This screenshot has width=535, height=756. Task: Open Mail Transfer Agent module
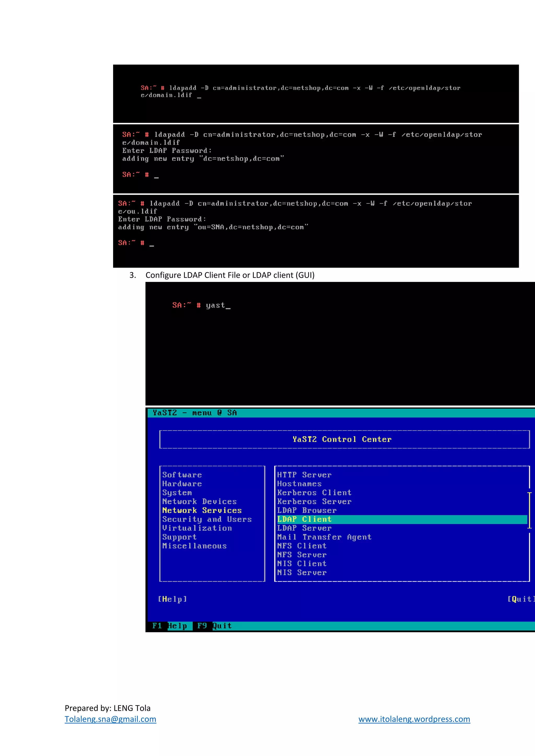[x=324, y=537]
